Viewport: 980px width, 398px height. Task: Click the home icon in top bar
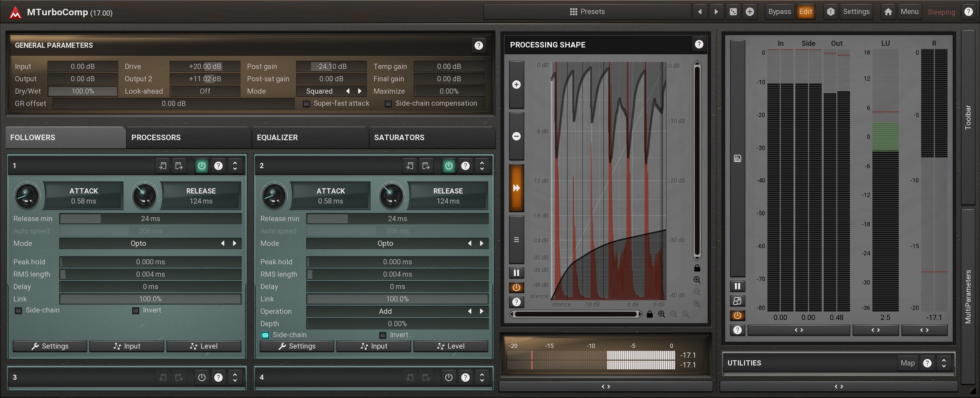pyautogui.click(x=888, y=12)
